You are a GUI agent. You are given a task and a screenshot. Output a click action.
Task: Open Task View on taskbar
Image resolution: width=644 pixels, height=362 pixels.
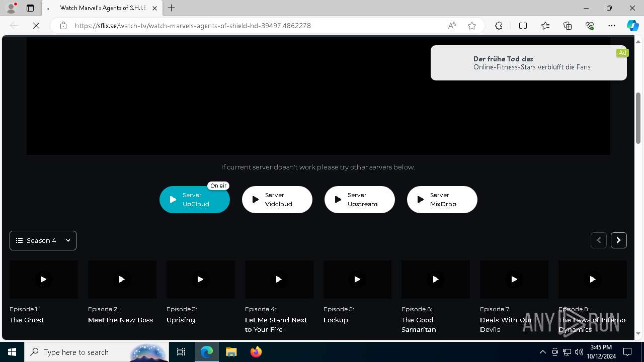(x=181, y=352)
